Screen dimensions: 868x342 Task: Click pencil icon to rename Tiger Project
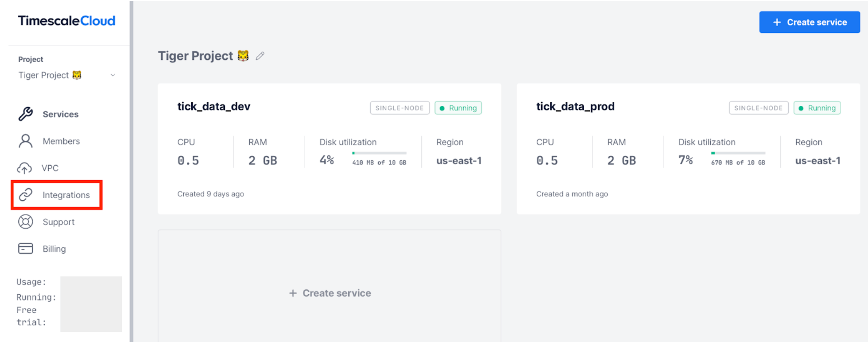260,56
